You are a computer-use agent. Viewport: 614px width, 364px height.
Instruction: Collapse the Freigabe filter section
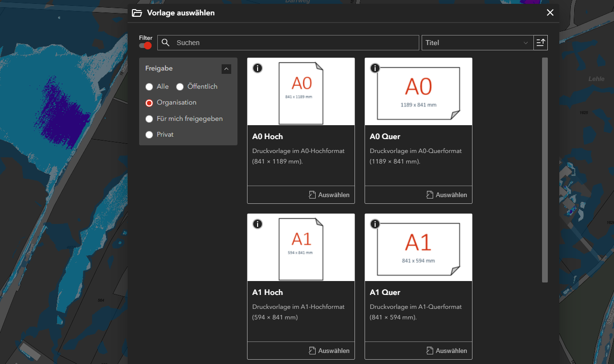(x=226, y=69)
